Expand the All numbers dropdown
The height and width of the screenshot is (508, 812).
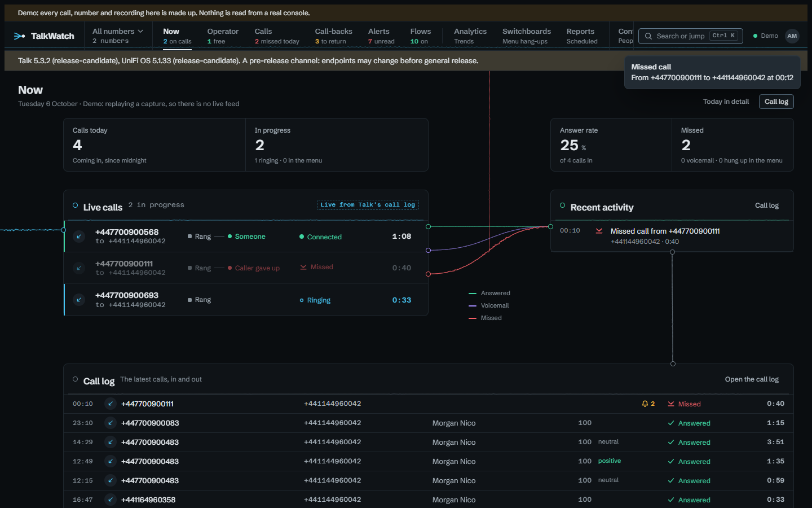tap(118, 36)
